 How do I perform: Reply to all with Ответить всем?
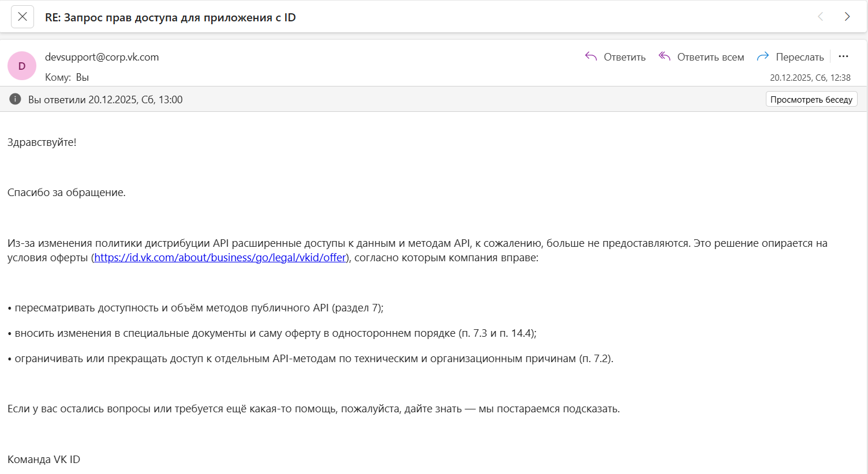click(701, 57)
